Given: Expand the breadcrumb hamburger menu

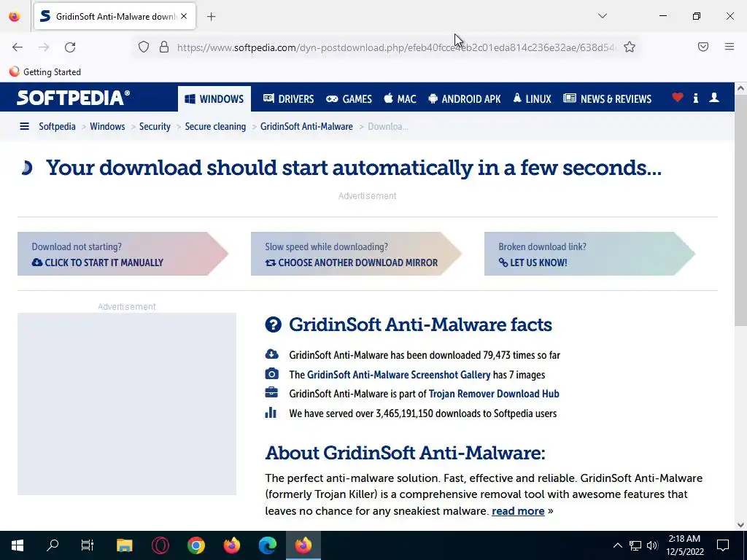Looking at the screenshot, I should [24, 126].
